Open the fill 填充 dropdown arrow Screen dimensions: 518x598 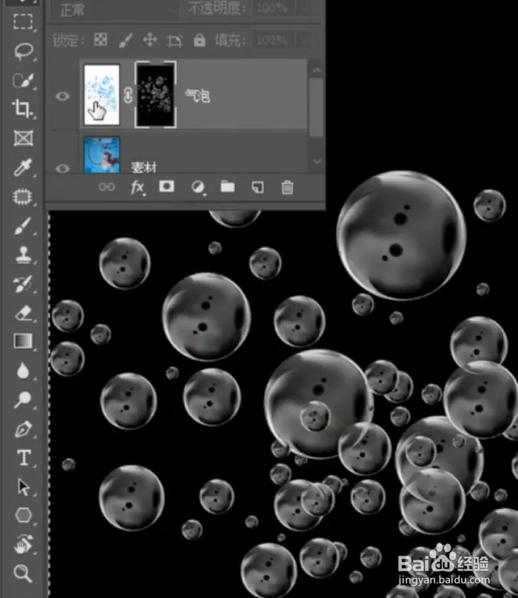pyautogui.click(x=304, y=40)
